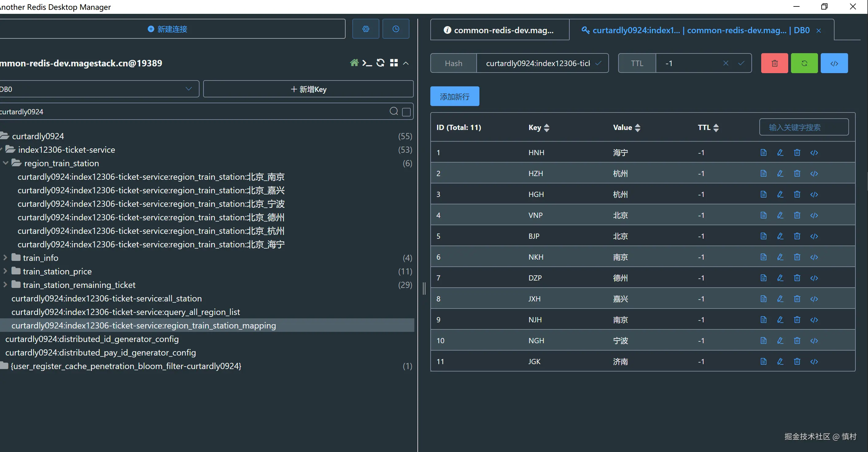The image size is (868, 452).
Task: Click the green home icon of the connection
Action: pos(354,63)
